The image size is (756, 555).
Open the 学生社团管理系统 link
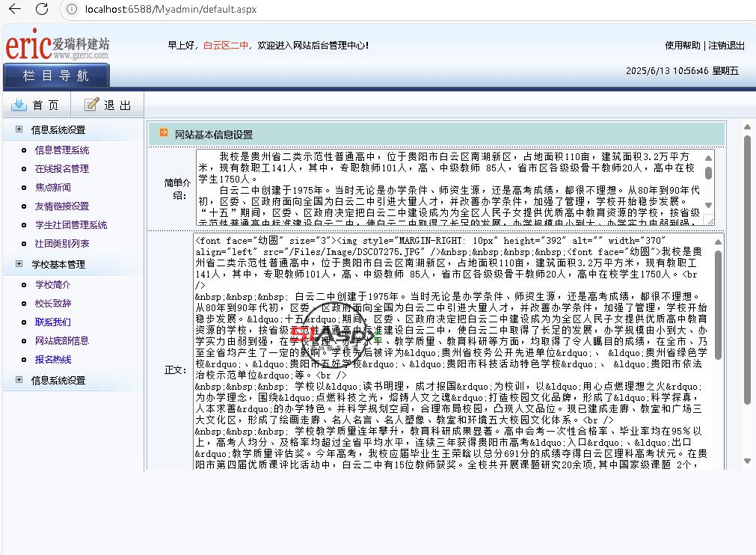click(x=71, y=224)
